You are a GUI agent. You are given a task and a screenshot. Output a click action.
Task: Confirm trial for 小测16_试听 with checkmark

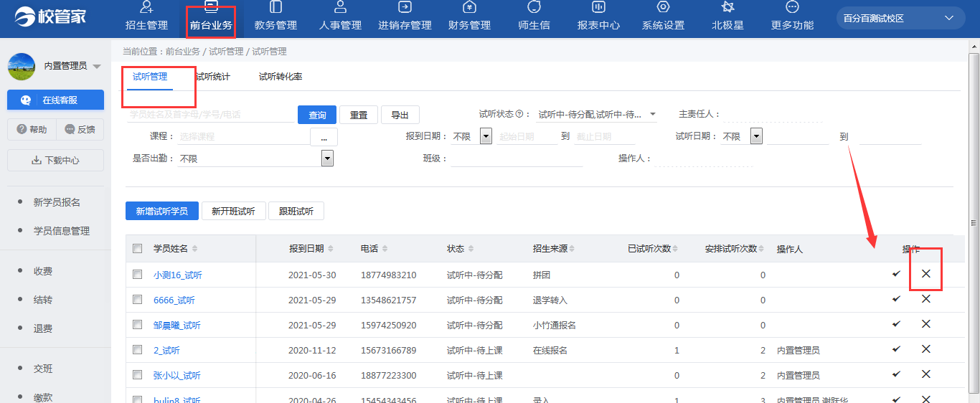[896, 274]
